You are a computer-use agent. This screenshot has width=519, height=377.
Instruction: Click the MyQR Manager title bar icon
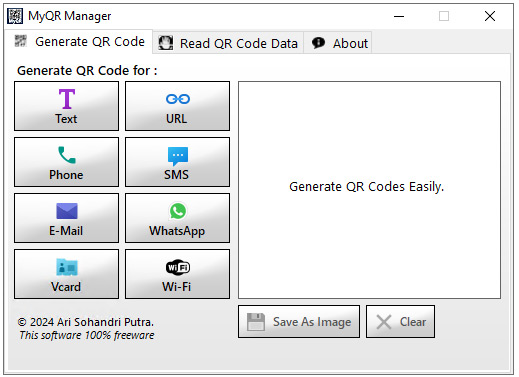point(15,16)
